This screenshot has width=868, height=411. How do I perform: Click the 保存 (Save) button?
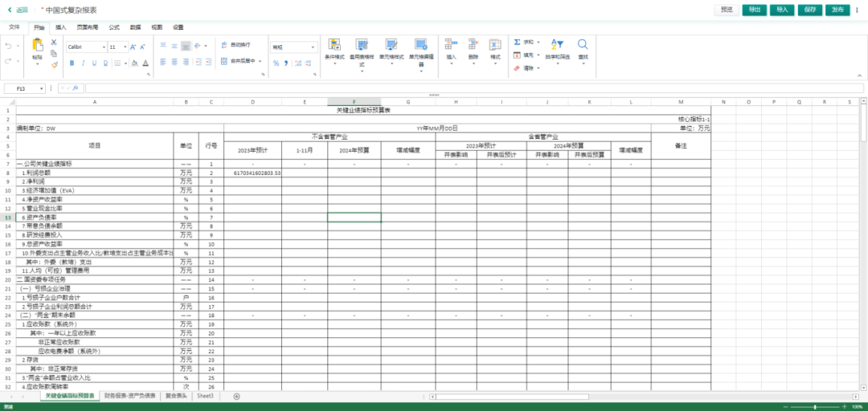pyautogui.click(x=809, y=10)
